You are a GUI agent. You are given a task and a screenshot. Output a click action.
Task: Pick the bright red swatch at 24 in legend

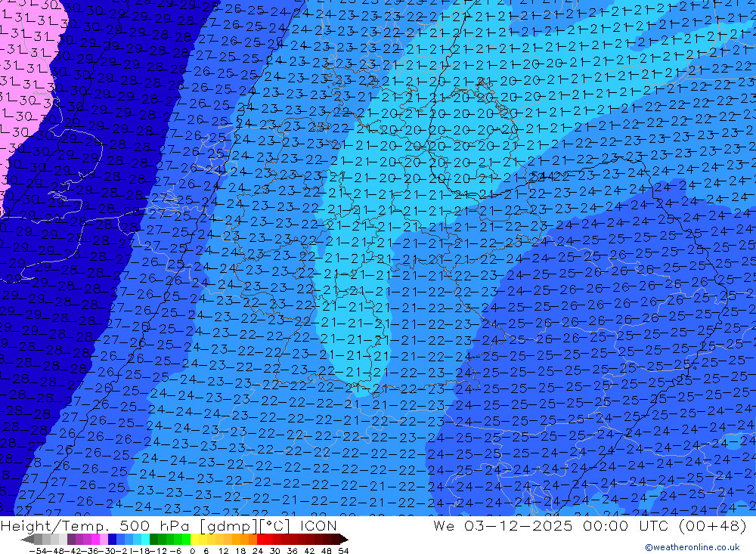pyautogui.click(x=261, y=540)
